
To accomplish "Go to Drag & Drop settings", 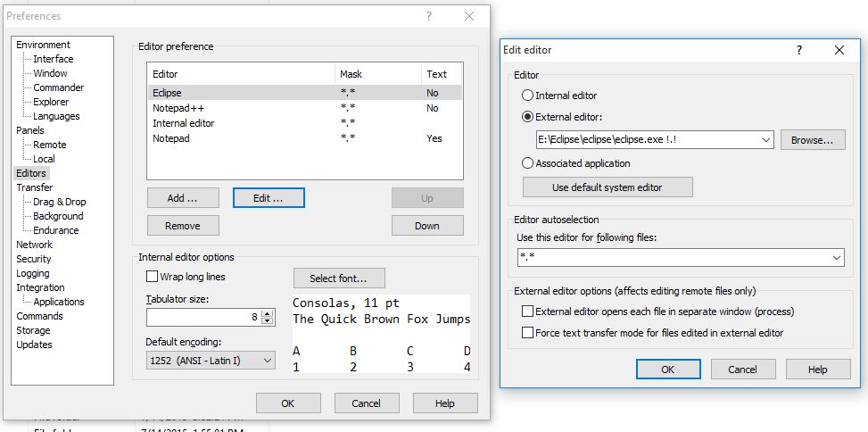I will [x=59, y=202].
